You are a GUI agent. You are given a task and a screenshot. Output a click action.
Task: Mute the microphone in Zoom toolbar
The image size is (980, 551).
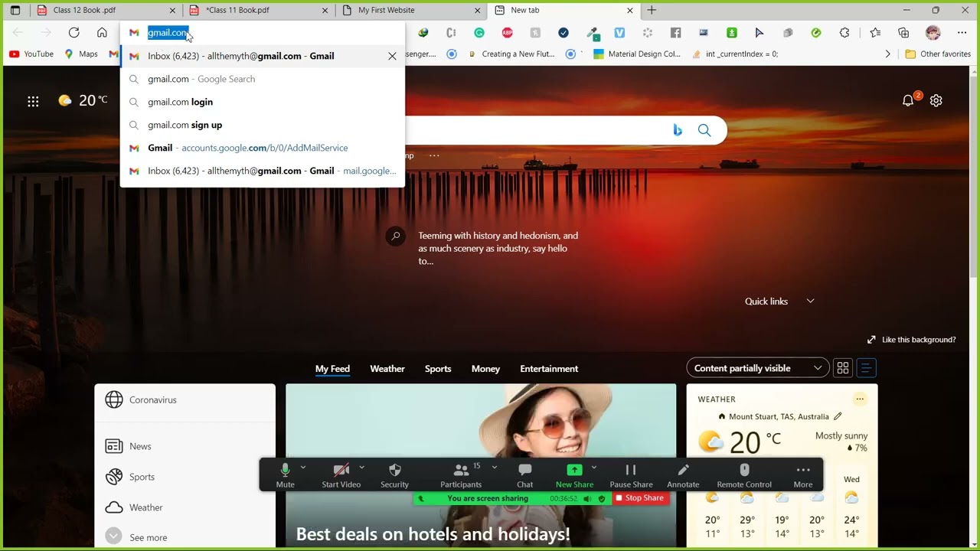[x=285, y=475]
